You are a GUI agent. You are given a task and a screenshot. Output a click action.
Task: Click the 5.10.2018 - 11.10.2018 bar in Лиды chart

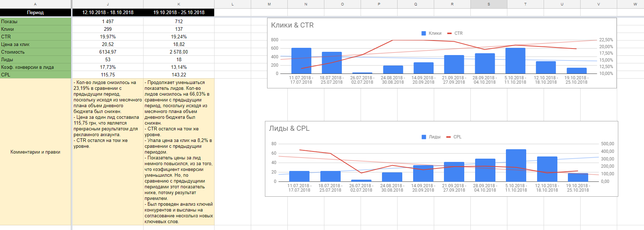click(x=516, y=165)
